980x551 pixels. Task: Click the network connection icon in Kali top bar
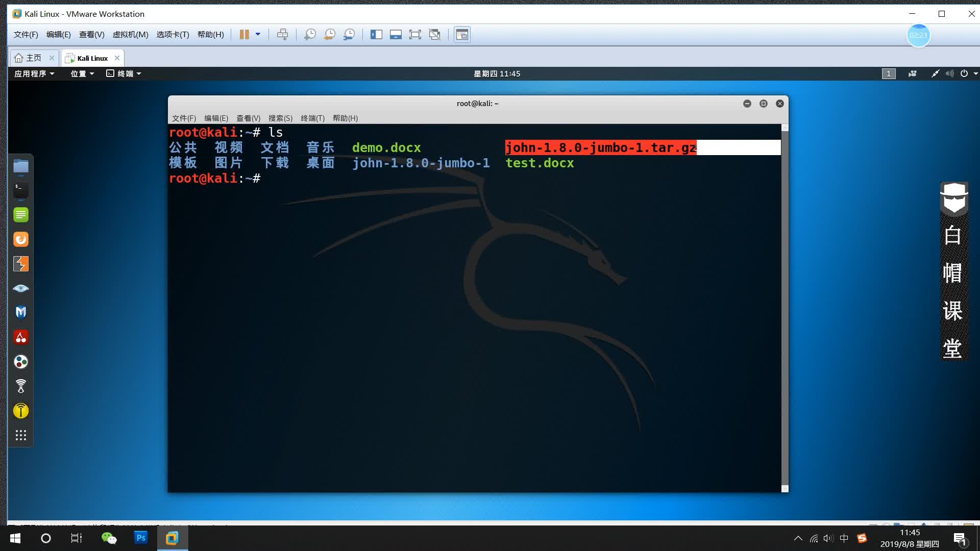[935, 73]
